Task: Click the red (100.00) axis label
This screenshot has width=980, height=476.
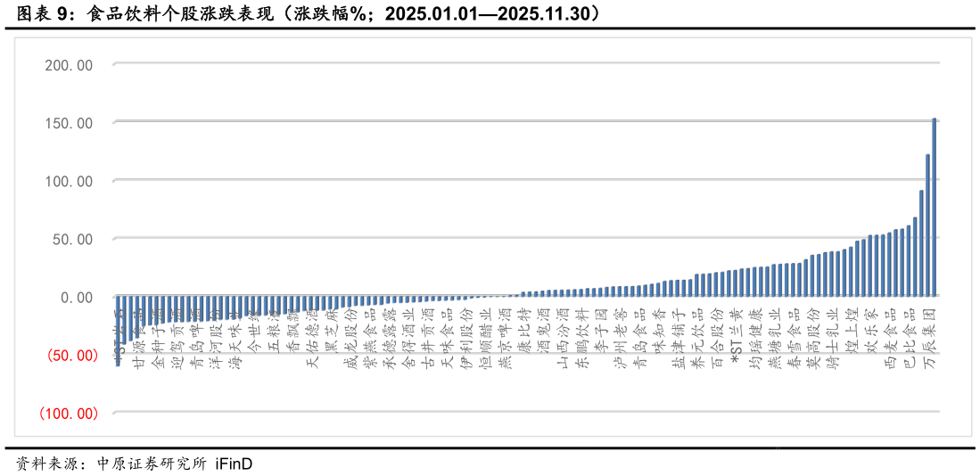Action: (x=68, y=414)
